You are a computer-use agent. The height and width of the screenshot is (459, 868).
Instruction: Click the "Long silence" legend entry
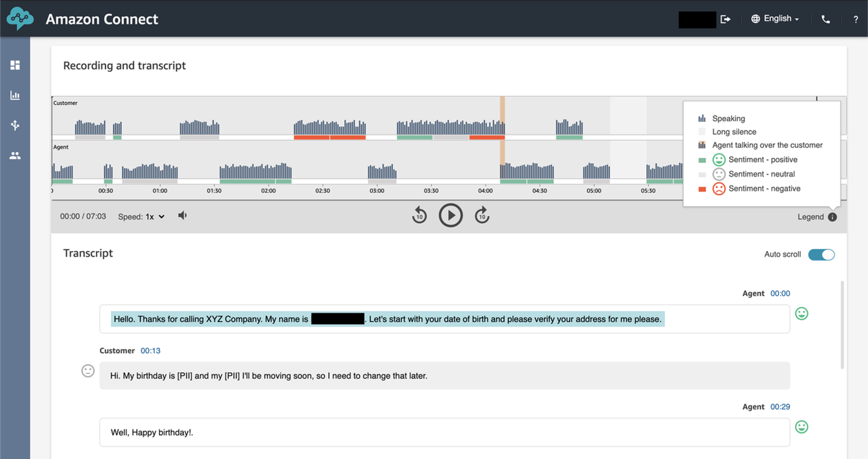(x=734, y=132)
